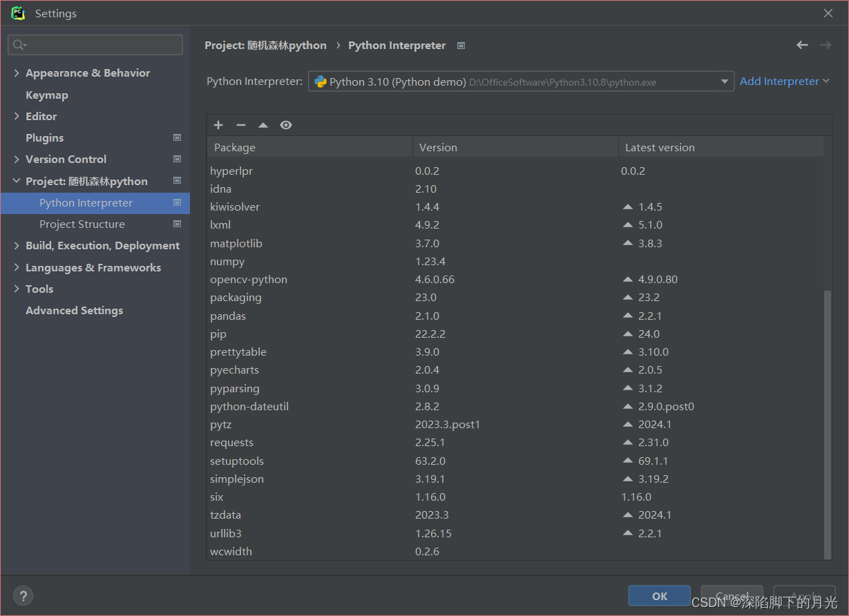The width and height of the screenshot is (849, 616).
Task: Click upgrade arrow next to matplotlib 3.8.3
Action: [x=628, y=243]
